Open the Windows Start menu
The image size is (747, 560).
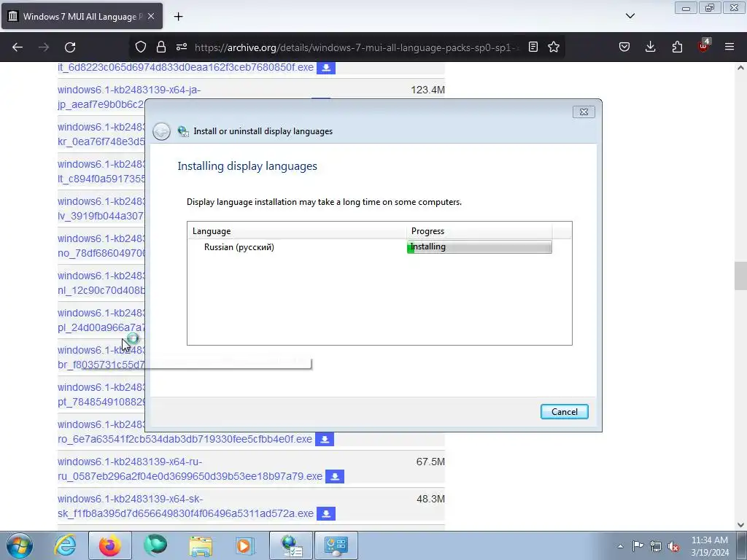coord(20,545)
